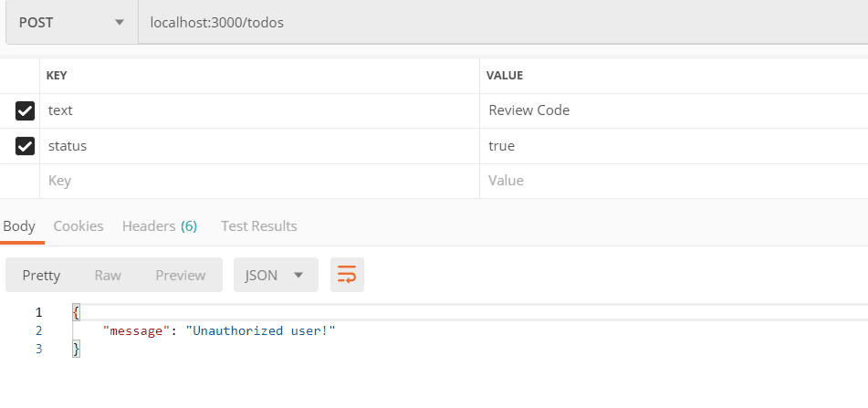This screenshot has width=868, height=408.
Task: Show the Preview response view
Action: tap(180, 275)
